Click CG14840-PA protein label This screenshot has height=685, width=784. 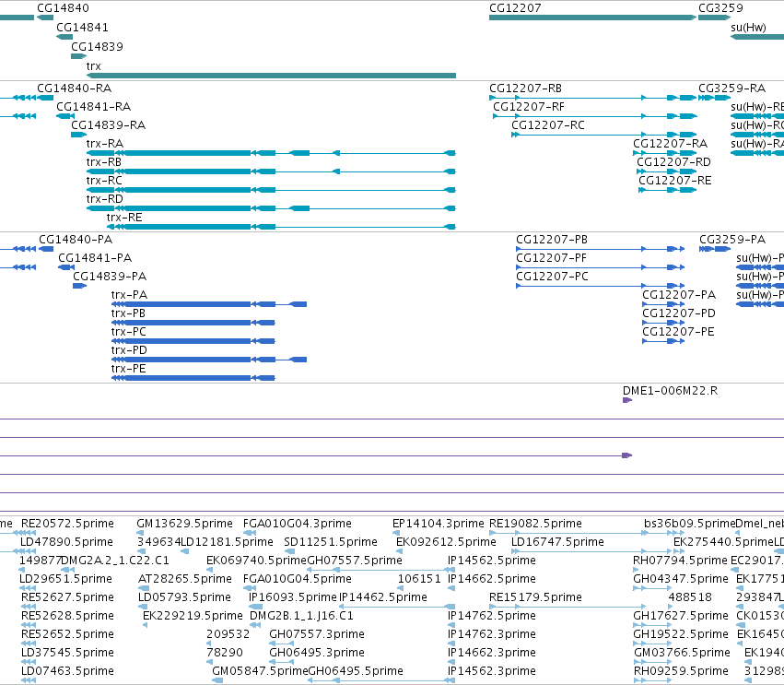(76, 241)
